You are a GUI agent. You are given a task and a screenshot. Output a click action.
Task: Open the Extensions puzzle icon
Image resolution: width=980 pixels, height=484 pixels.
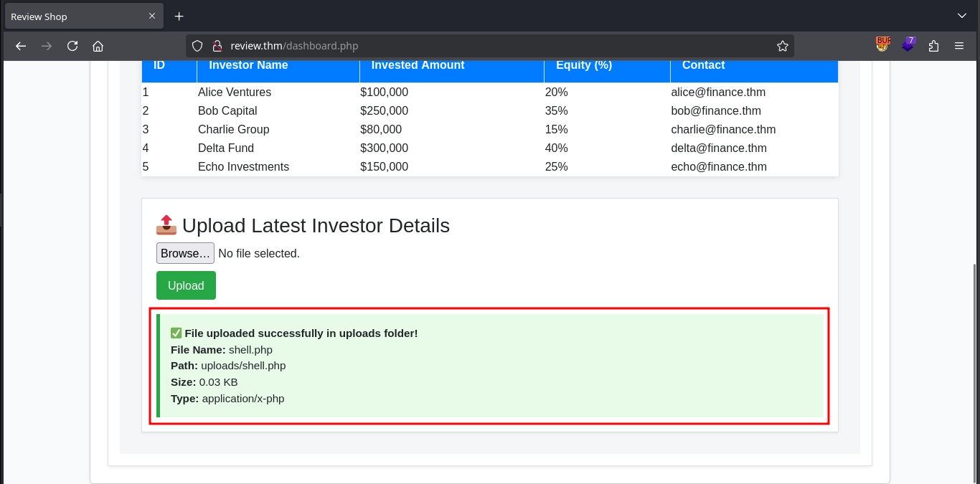tap(933, 46)
